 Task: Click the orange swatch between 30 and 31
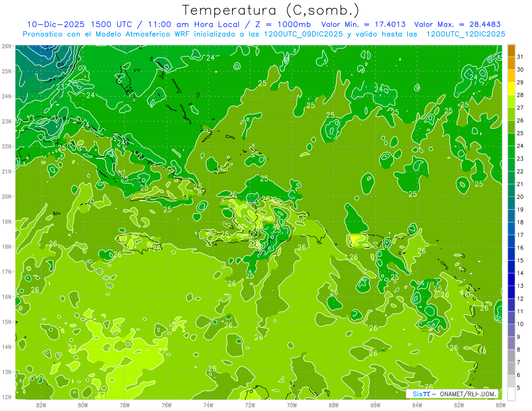511,63
